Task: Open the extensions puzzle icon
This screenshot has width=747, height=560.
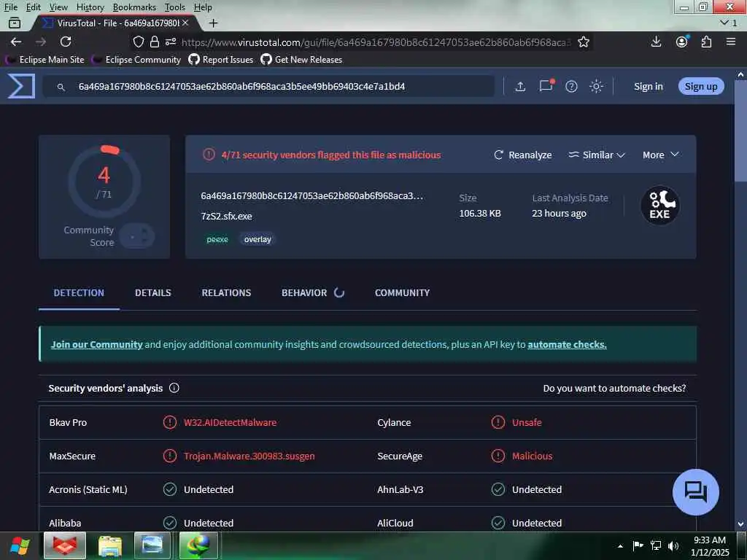Action: point(706,42)
